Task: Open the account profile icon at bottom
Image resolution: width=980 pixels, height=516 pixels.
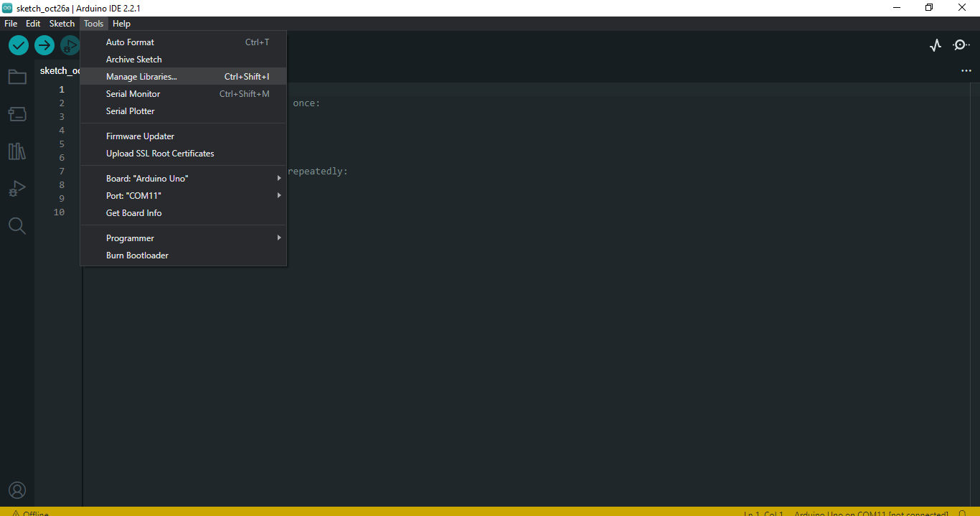Action: [x=17, y=490]
